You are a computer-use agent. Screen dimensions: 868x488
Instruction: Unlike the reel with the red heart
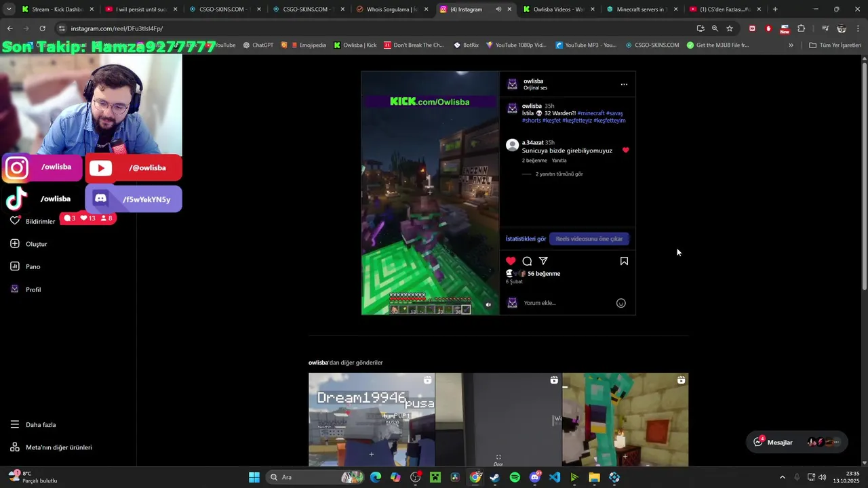[511, 261]
